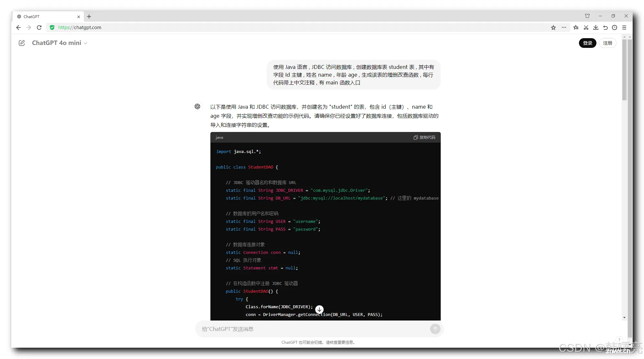Click the DB_URL declaration line
The height and width of the screenshot is (359, 644).
[332, 198]
